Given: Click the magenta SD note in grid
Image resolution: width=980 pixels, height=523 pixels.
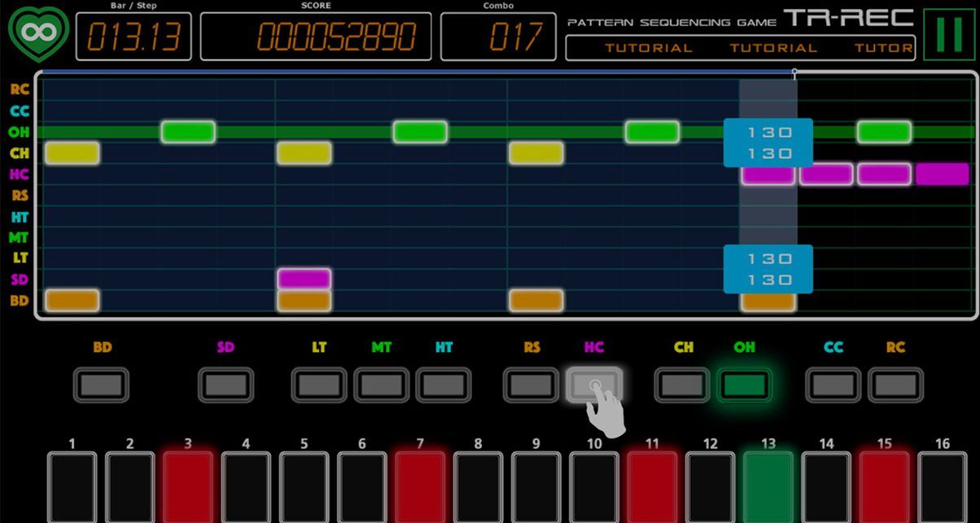Looking at the screenshot, I should click(x=304, y=279).
